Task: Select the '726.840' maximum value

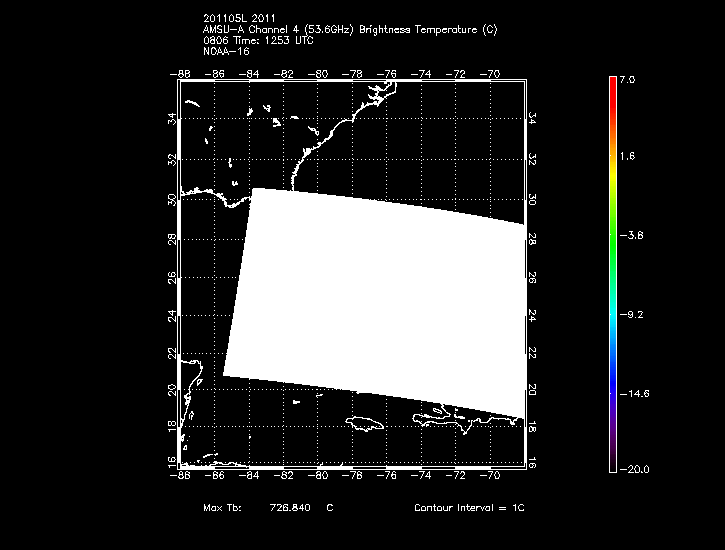Action: pos(290,507)
